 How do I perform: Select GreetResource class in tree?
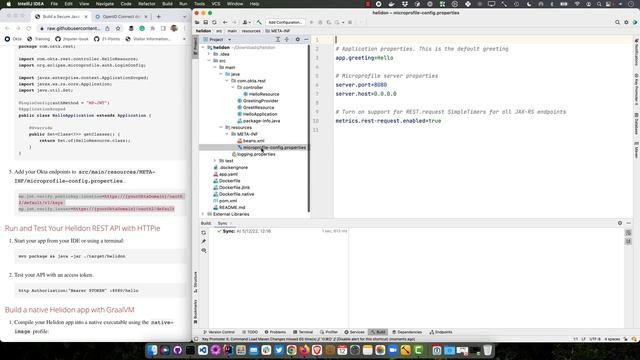coord(256,107)
